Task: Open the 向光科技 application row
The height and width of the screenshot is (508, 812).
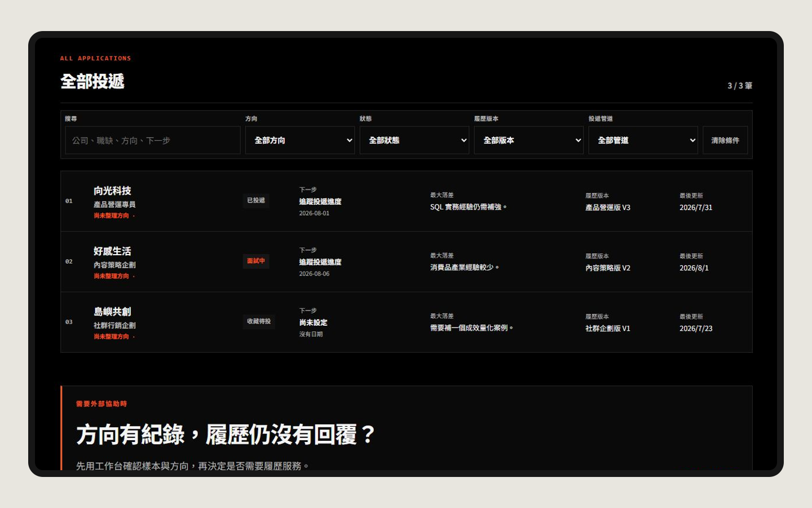Action: pyautogui.click(x=407, y=202)
